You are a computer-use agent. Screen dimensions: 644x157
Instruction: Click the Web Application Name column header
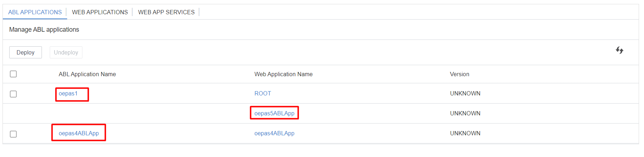(x=283, y=74)
